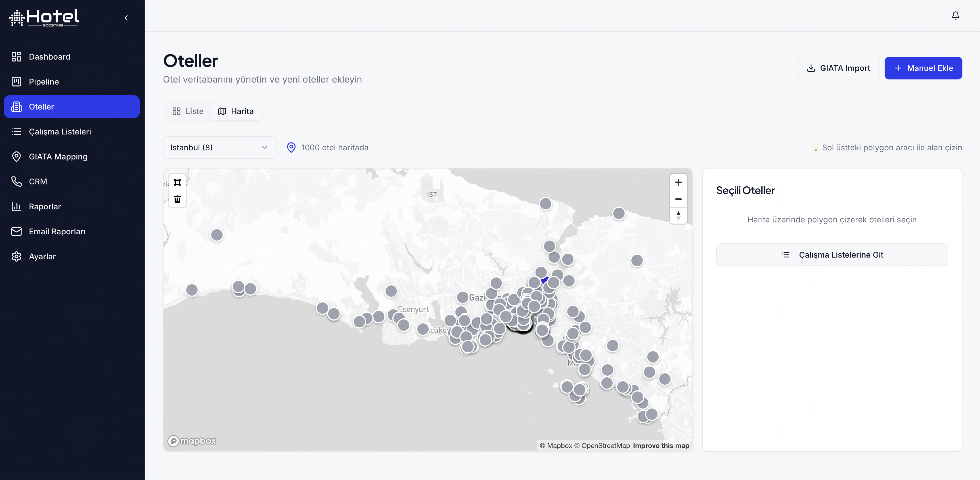This screenshot has width=980, height=480.
Task: Open notifications bell icon
Action: (955, 16)
